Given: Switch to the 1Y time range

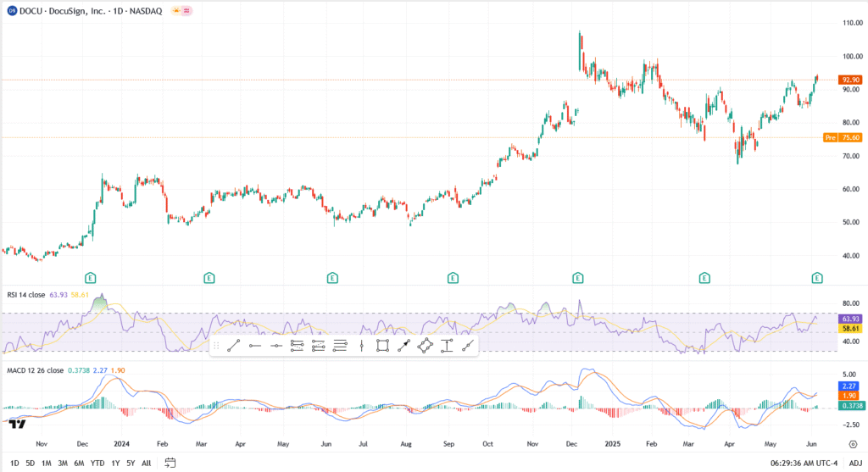Looking at the screenshot, I should (x=115, y=463).
